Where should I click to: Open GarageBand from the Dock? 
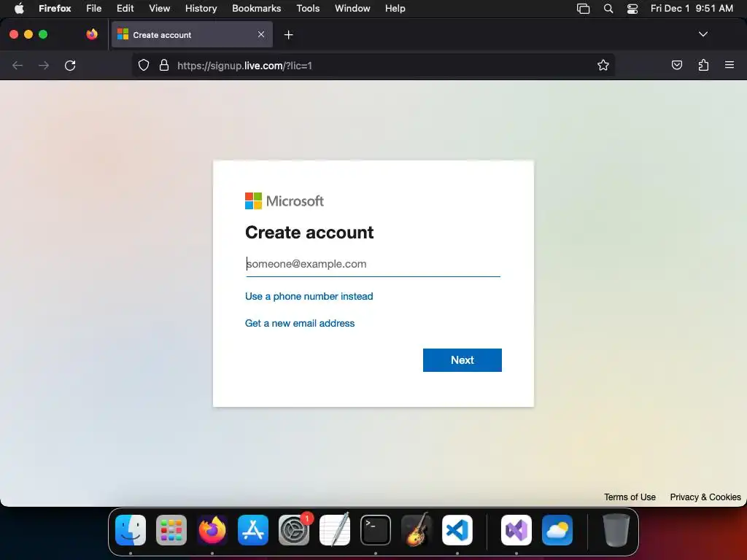[x=417, y=530]
